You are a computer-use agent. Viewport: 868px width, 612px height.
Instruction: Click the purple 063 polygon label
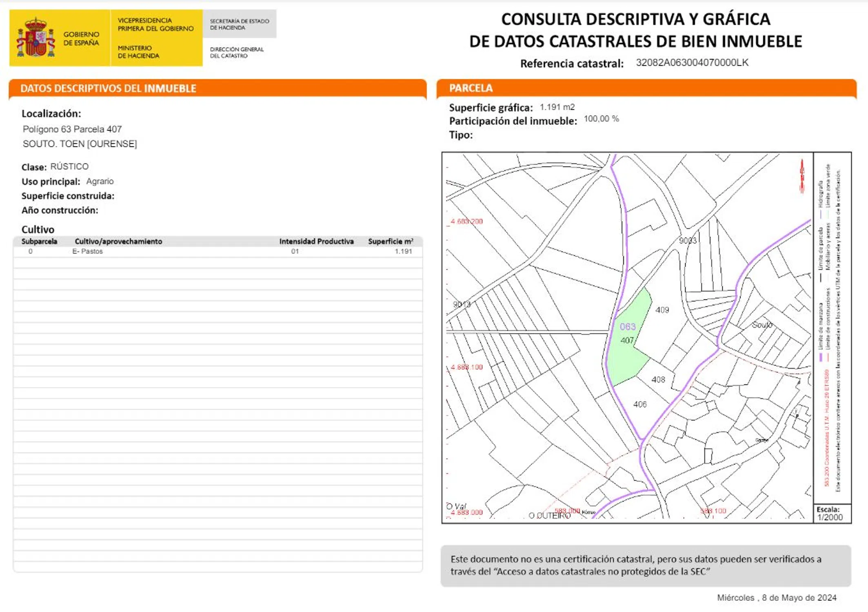point(627,326)
